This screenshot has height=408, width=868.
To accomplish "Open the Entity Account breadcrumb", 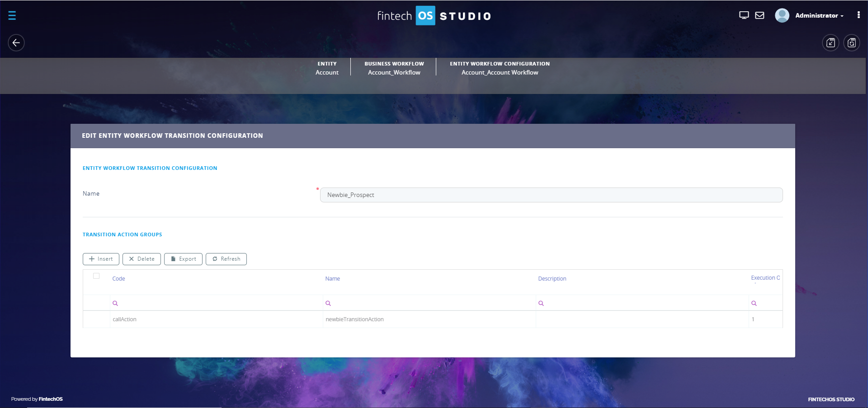I will coord(327,68).
